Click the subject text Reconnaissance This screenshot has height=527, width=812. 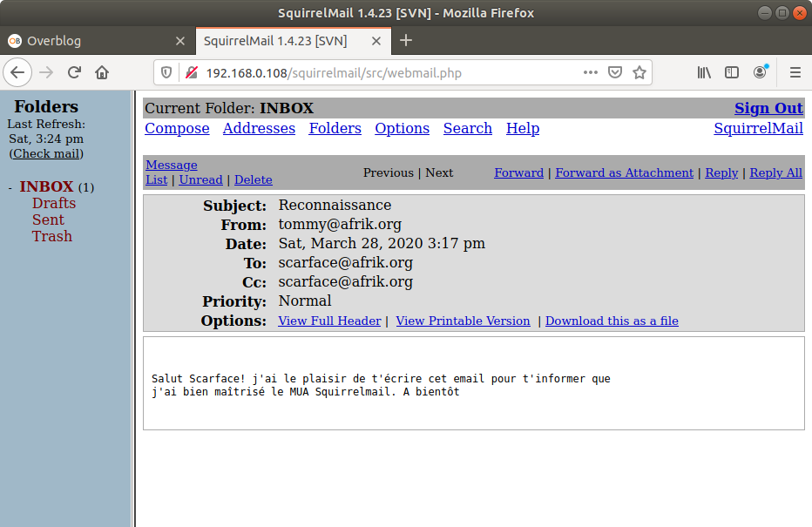335,205
